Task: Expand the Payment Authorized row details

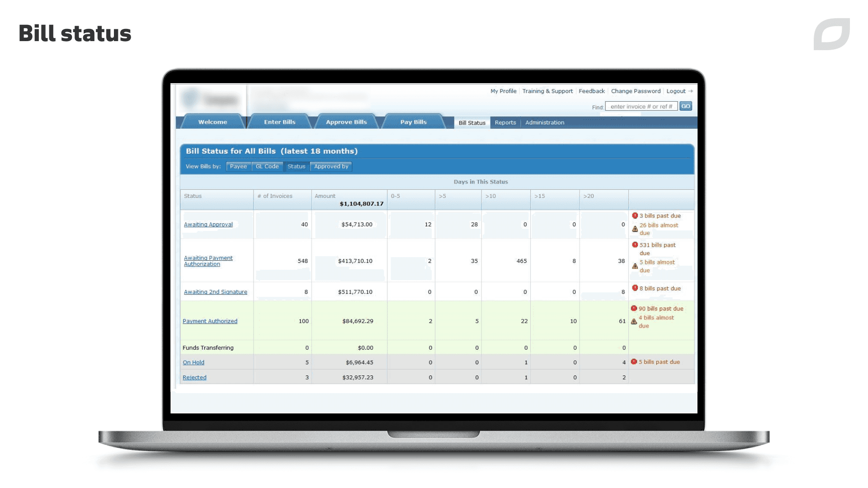Action: [x=210, y=321]
